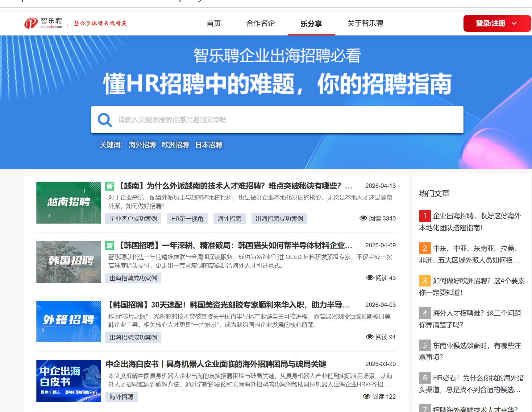
Task: Click the green 新 badge on Vietnam article
Action: click(x=110, y=186)
